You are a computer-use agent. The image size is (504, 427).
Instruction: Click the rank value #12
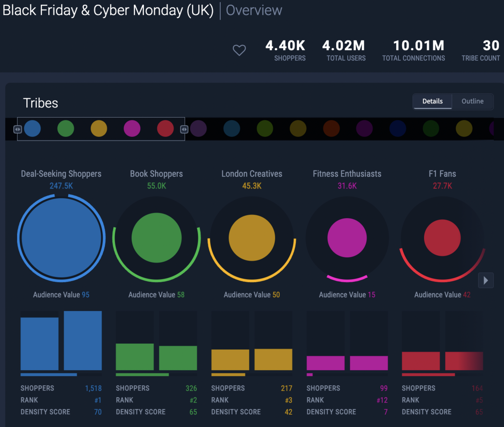click(382, 400)
